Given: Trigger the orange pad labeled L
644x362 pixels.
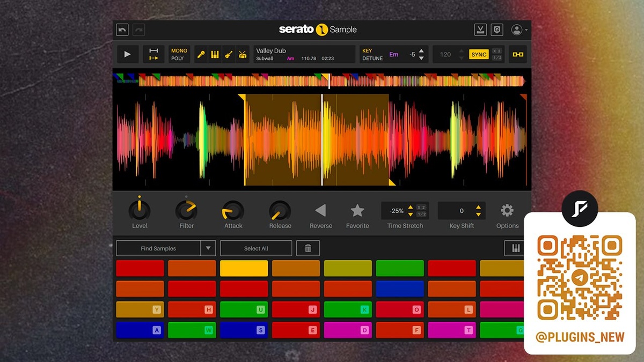Looking at the screenshot, I should click(452, 309).
